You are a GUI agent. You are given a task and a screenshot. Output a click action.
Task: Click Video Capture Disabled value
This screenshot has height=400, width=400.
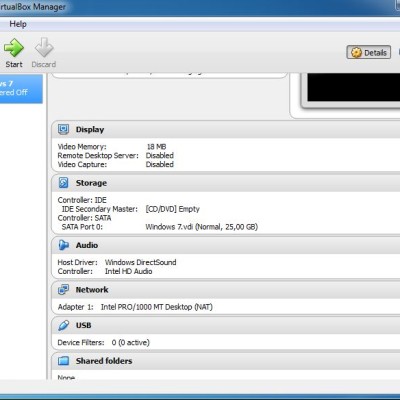click(x=160, y=164)
